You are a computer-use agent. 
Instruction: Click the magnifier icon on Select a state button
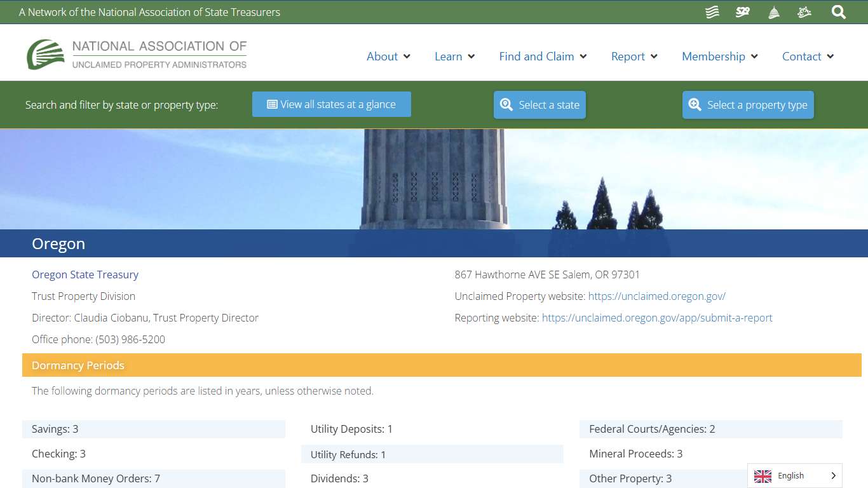[x=506, y=104]
